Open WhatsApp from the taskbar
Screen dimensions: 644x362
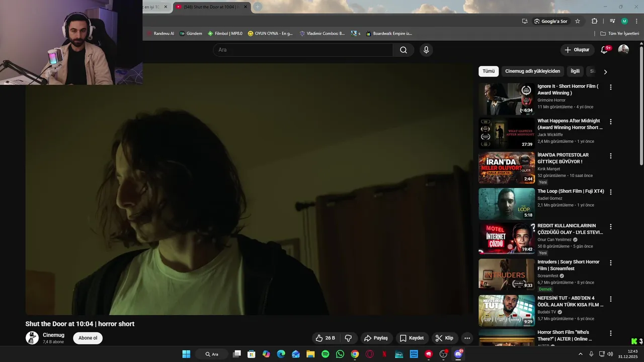click(340, 354)
